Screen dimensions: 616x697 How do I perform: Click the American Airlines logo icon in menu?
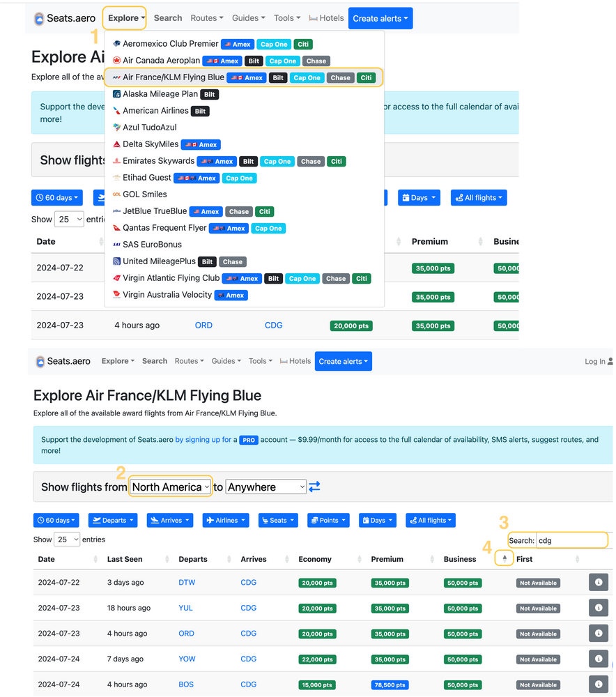tap(116, 111)
